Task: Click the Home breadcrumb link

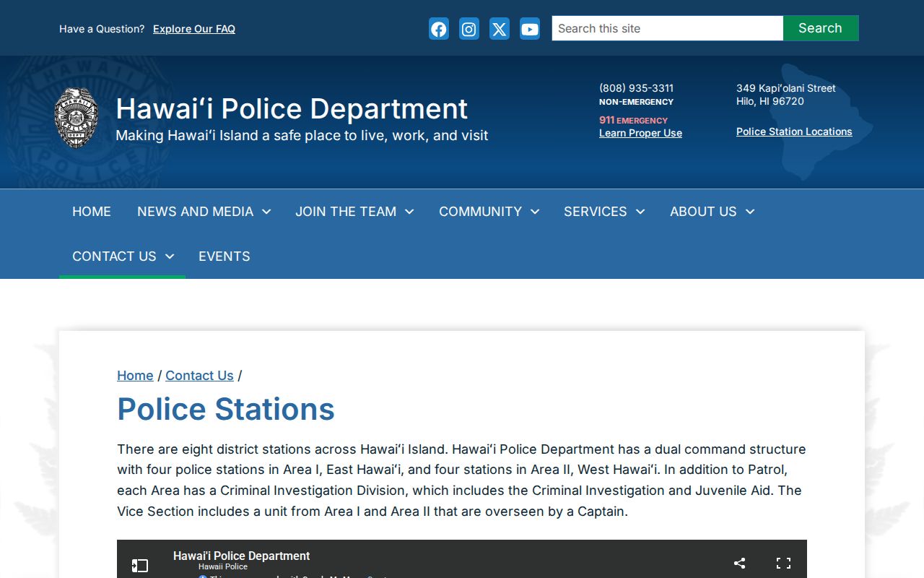Action: point(135,376)
